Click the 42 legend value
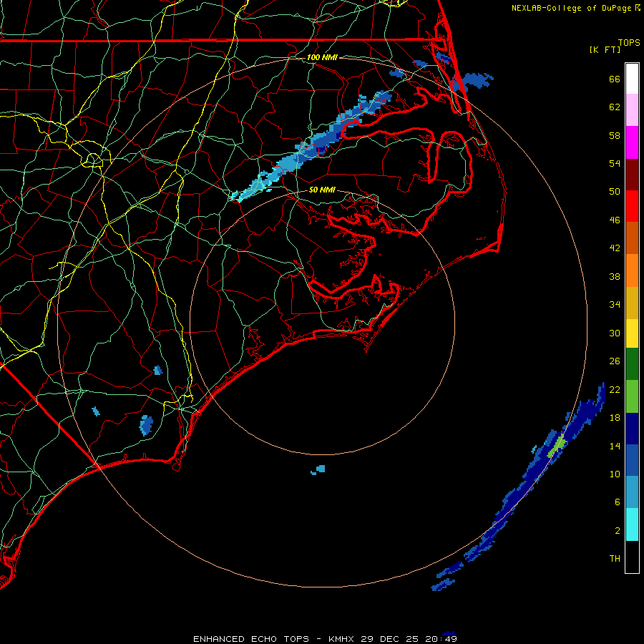The image size is (644, 644). click(615, 248)
